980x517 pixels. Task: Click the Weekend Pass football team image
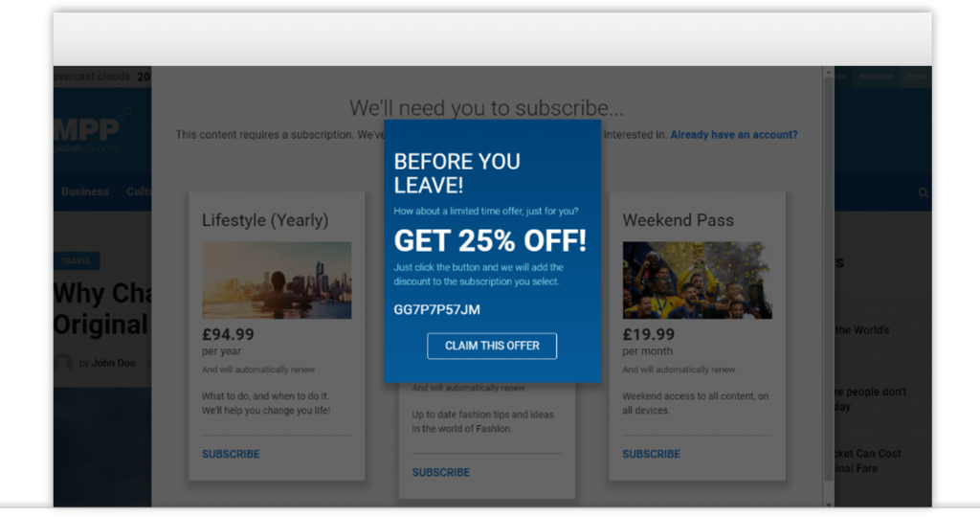pos(697,281)
